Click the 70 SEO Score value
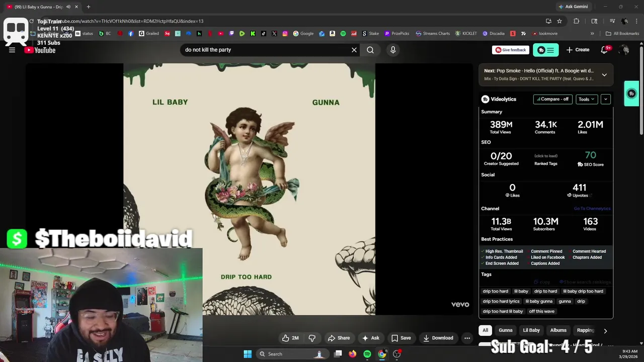The height and width of the screenshot is (362, 644). click(591, 155)
